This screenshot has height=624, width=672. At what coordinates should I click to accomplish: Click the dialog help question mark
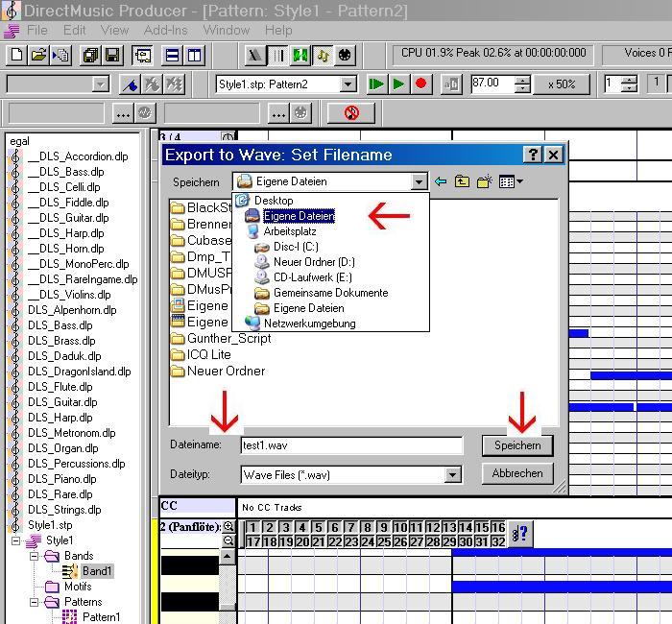click(533, 155)
